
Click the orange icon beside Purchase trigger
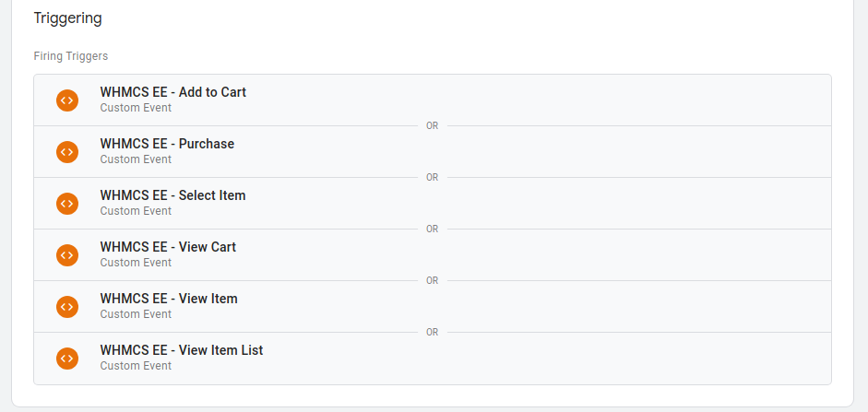click(67, 151)
